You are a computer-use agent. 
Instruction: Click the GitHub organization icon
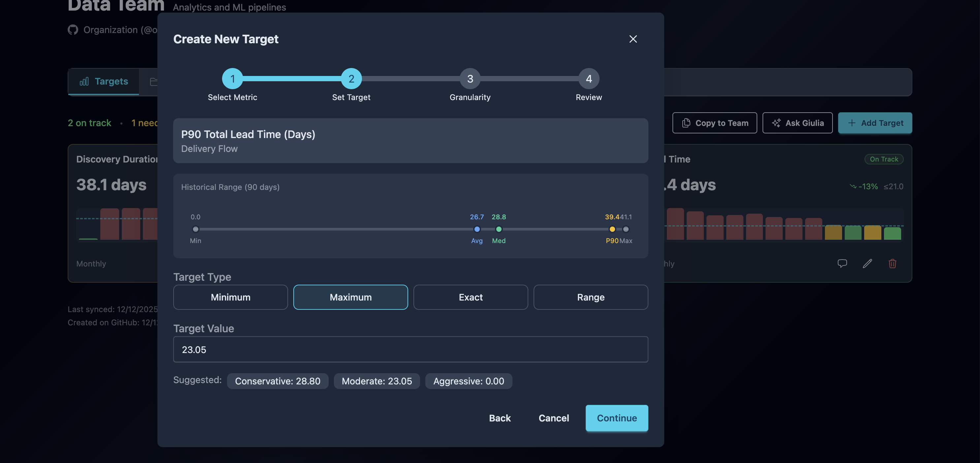click(x=73, y=30)
